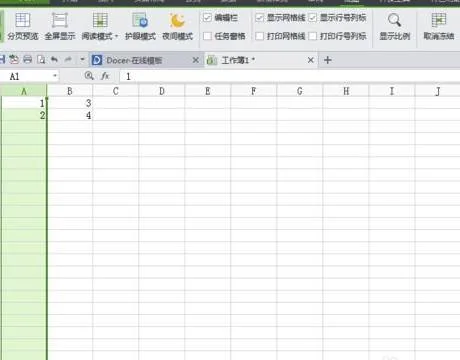Toggle the Task Pane (任务窗格) checkbox

[207, 36]
